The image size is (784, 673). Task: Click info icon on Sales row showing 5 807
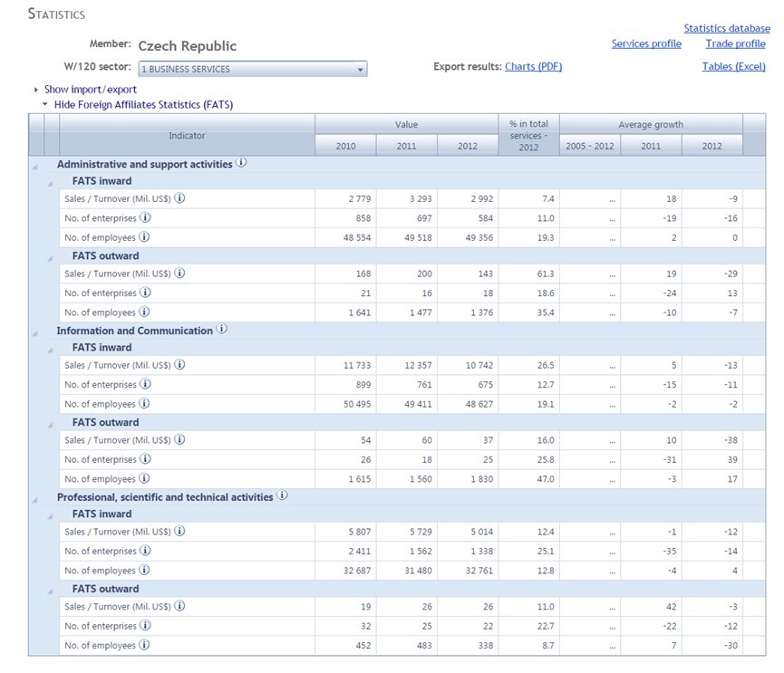point(179,531)
